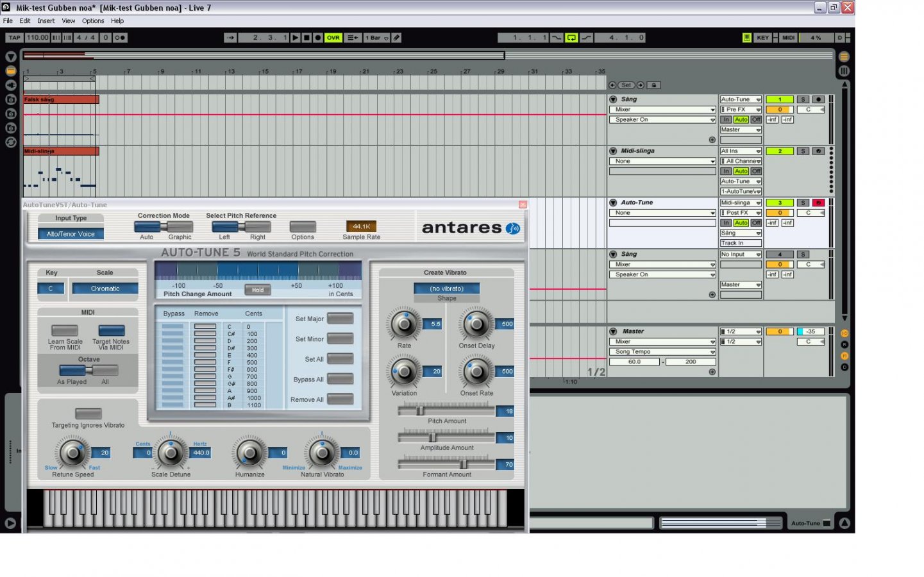Click the browser show/hide triangle icon
Viewport: 924px width, 577px height.
click(x=11, y=57)
